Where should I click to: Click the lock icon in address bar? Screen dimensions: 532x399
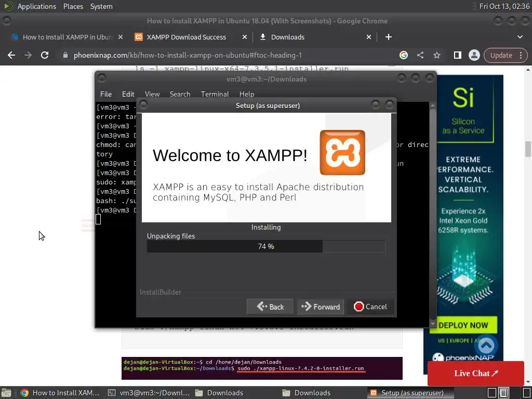click(x=65, y=55)
